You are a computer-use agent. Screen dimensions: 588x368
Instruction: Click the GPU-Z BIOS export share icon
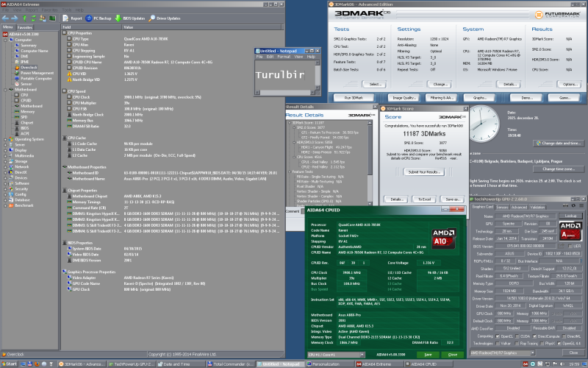point(562,246)
